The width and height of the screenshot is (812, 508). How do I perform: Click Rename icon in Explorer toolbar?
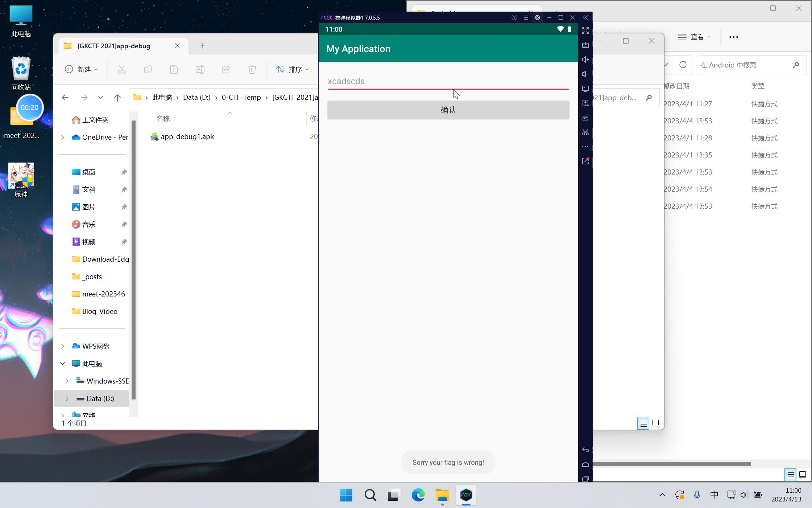click(x=200, y=69)
